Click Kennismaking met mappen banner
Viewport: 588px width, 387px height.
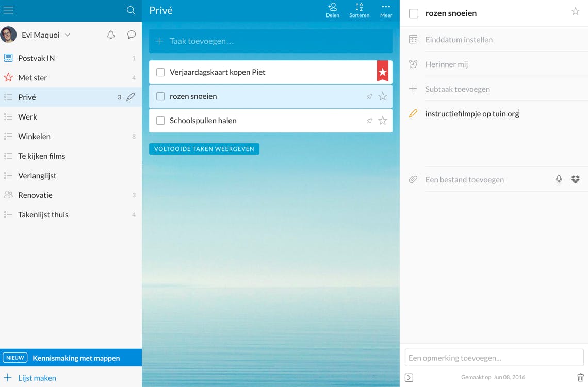[71, 358]
